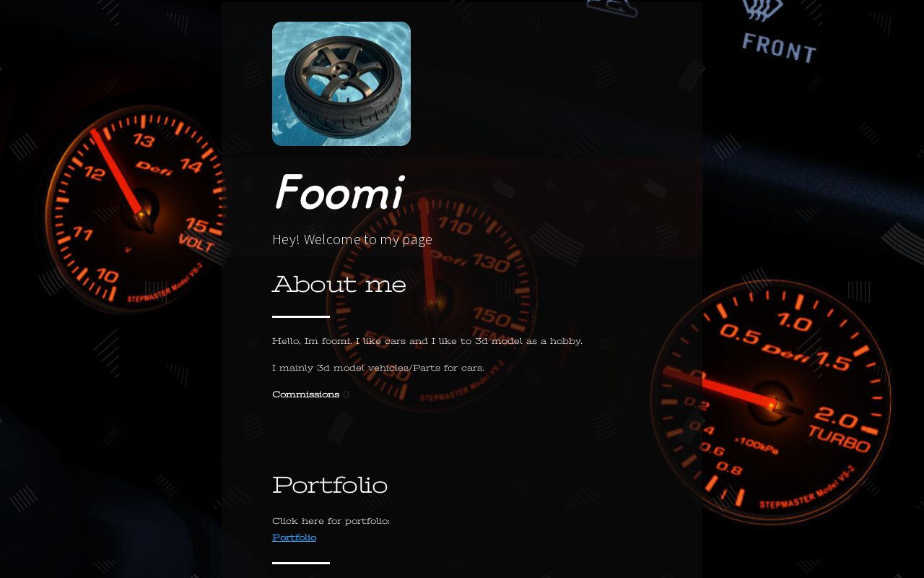924x578 pixels.
Task: Click the front defroster icon above FRONT
Action: 763,10
